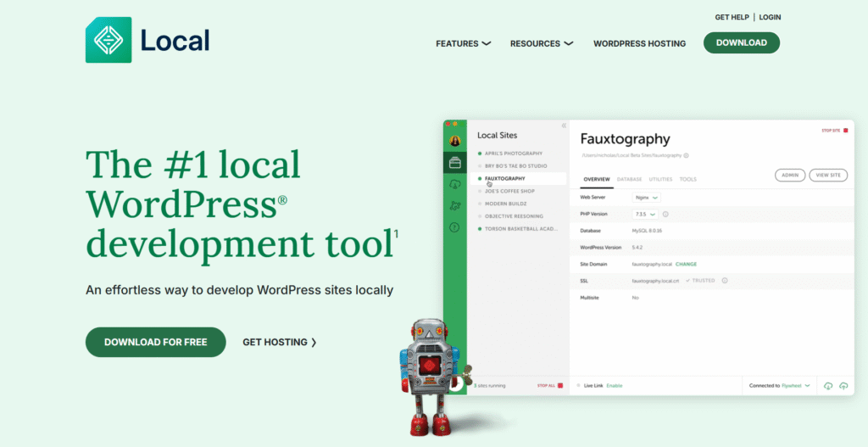Click Enable next to Live Link
868x447 pixels.
(x=615, y=386)
